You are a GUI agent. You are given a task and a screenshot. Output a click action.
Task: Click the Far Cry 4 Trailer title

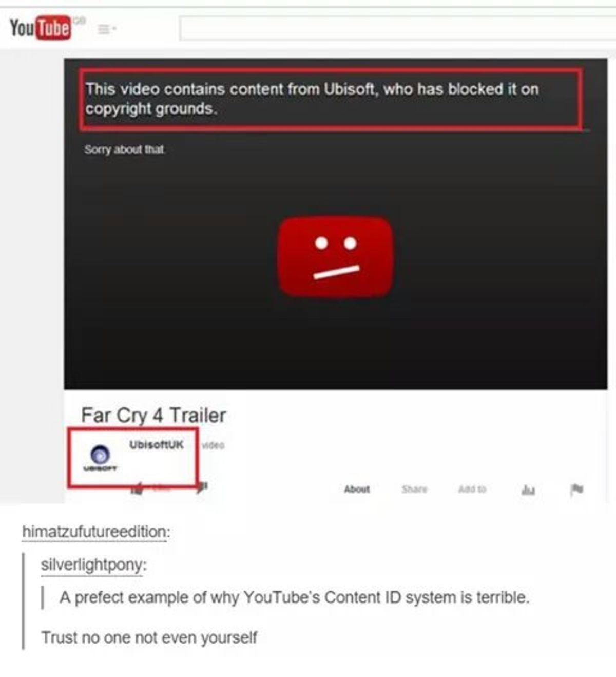(x=153, y=415)
